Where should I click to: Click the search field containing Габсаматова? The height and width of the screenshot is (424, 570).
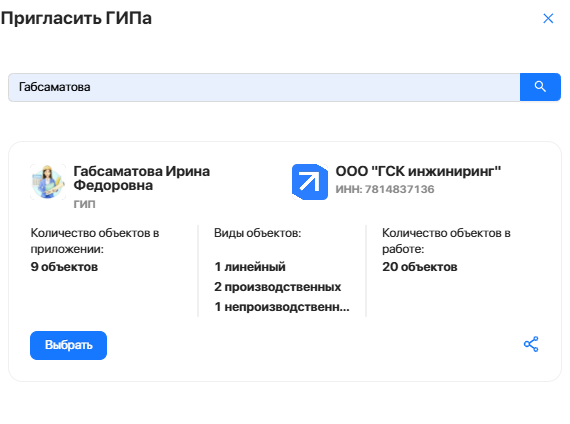(x=264, y=87)
